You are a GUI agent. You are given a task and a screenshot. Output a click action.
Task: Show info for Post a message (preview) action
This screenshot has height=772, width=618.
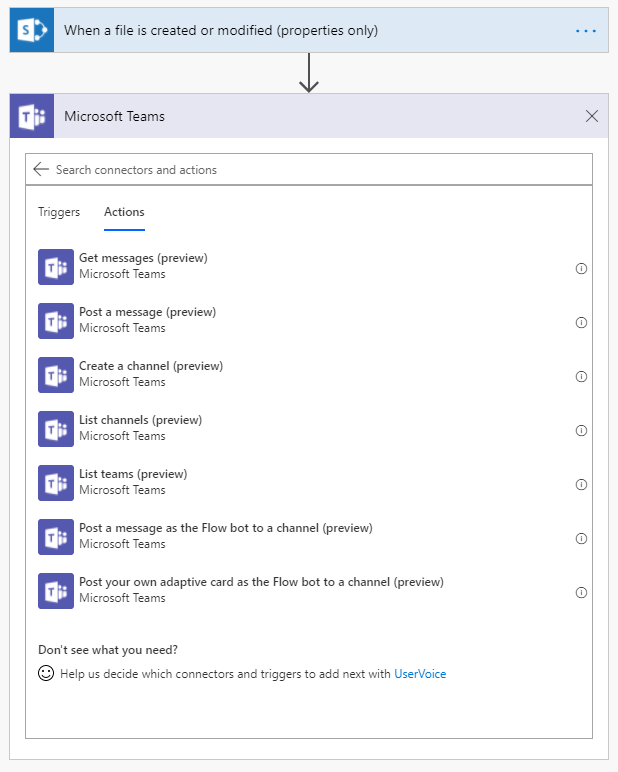581,322
